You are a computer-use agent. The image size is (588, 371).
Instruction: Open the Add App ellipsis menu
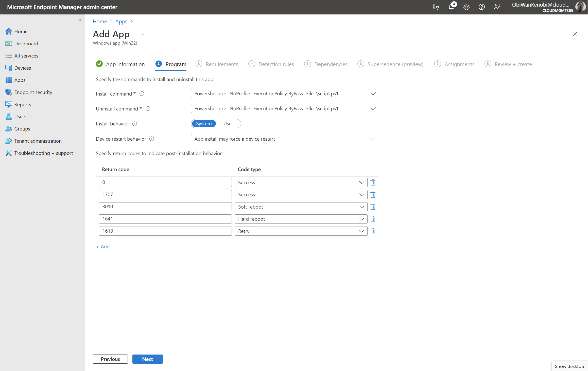coord(142,34)
